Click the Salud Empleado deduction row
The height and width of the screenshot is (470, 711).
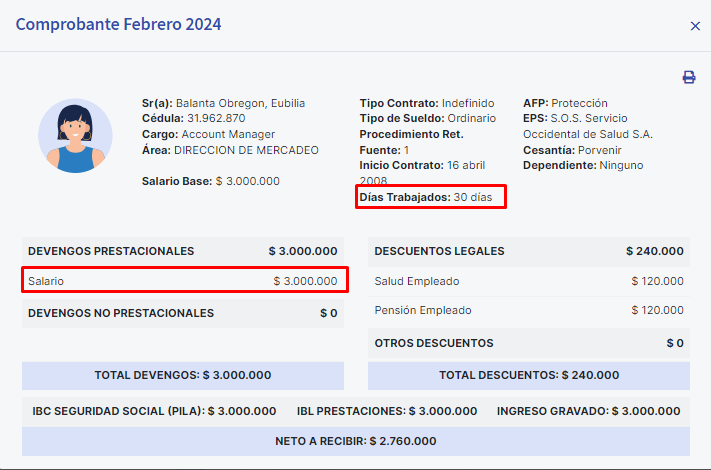pyautogui.click(x=529, y=281)
